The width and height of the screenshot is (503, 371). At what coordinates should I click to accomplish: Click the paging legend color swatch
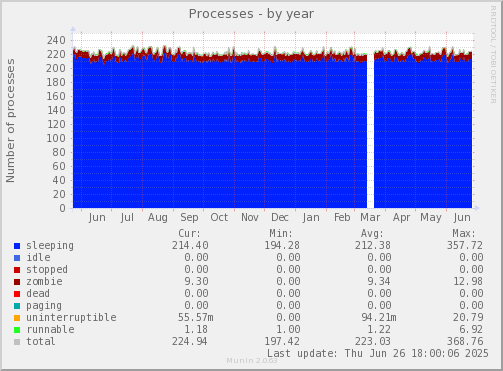click(17, 306)
